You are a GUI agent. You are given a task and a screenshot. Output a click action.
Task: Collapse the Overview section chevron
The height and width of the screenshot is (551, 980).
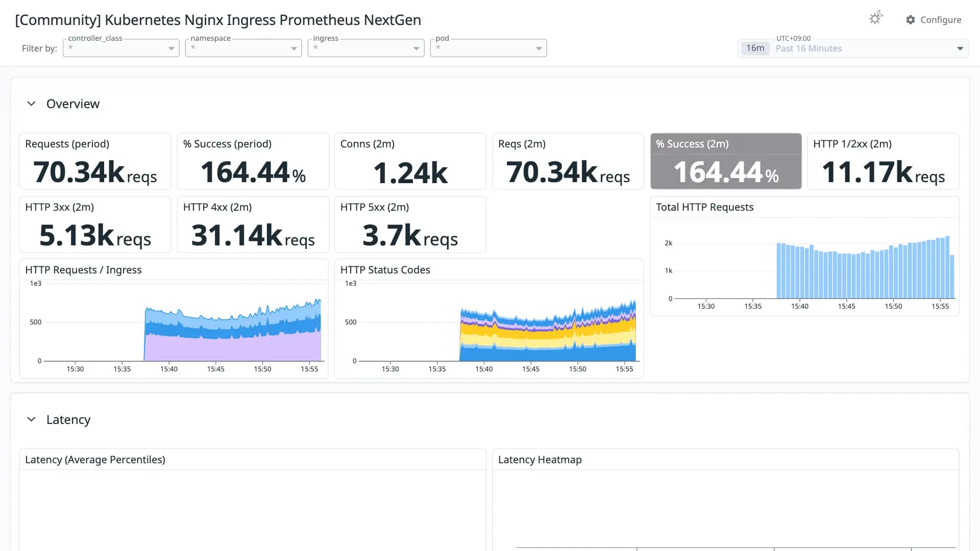(x=32, y=104)
